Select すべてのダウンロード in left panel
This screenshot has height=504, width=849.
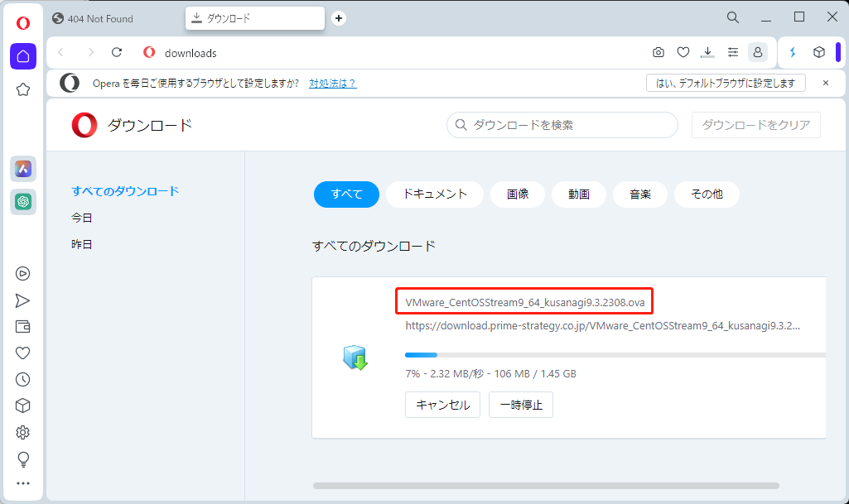point(125,191)
